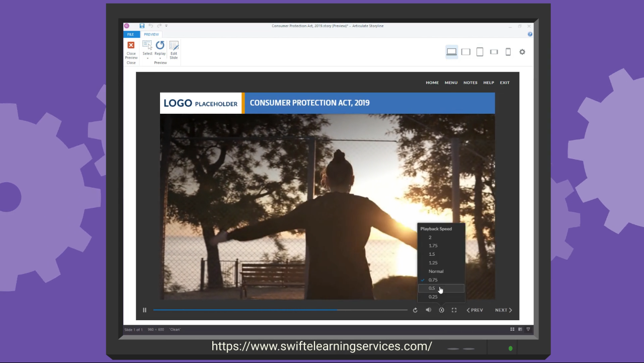Switch preview to phone portrait view
The height and width of the screenshot is (363, 644).
coord(508,52)
